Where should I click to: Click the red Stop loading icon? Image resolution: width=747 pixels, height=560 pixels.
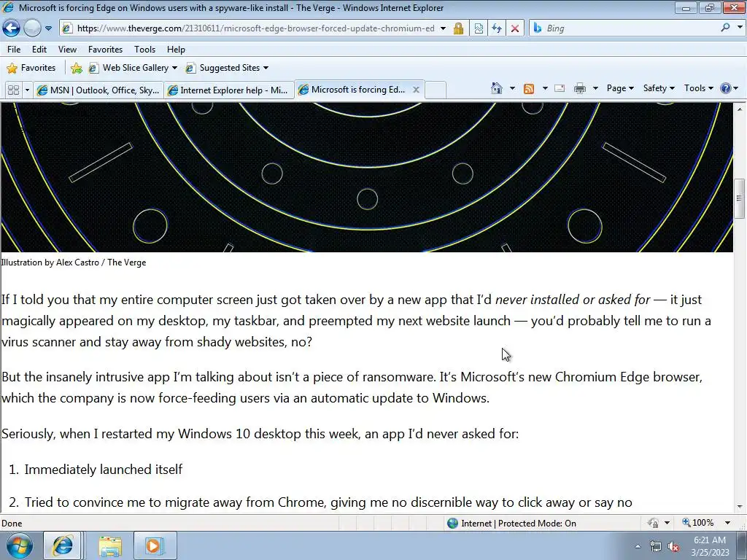click(515, 28)
